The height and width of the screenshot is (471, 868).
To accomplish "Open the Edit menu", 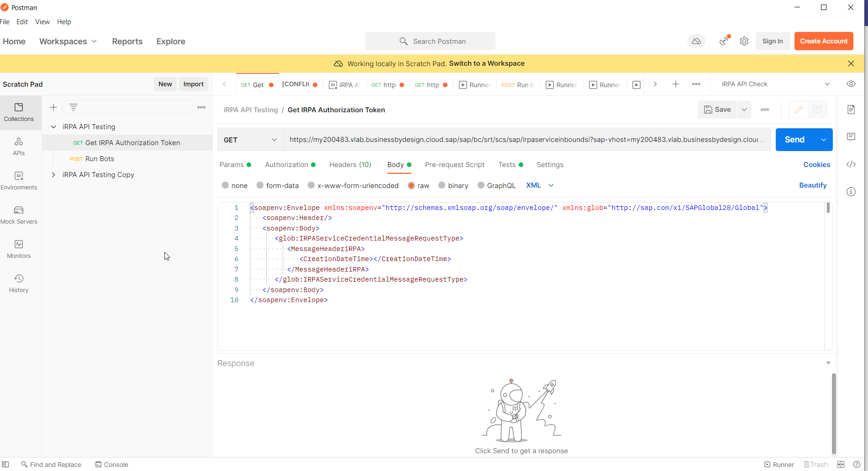I will coord(22,22).
